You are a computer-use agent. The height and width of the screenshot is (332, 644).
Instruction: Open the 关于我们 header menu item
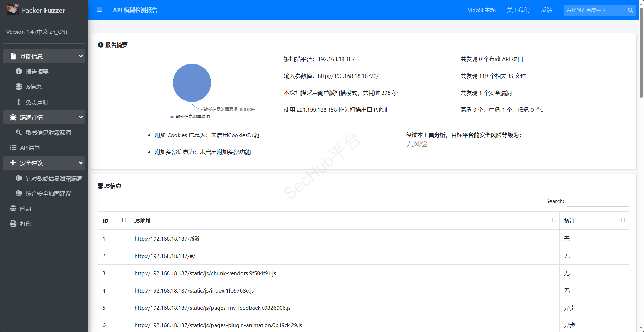tap(518, 10)
